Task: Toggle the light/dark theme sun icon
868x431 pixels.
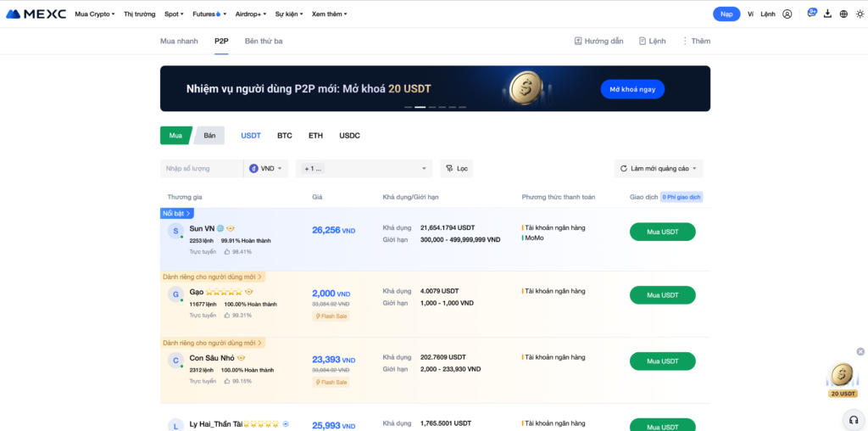Action: pyautogui.click(x=859, y=14)
